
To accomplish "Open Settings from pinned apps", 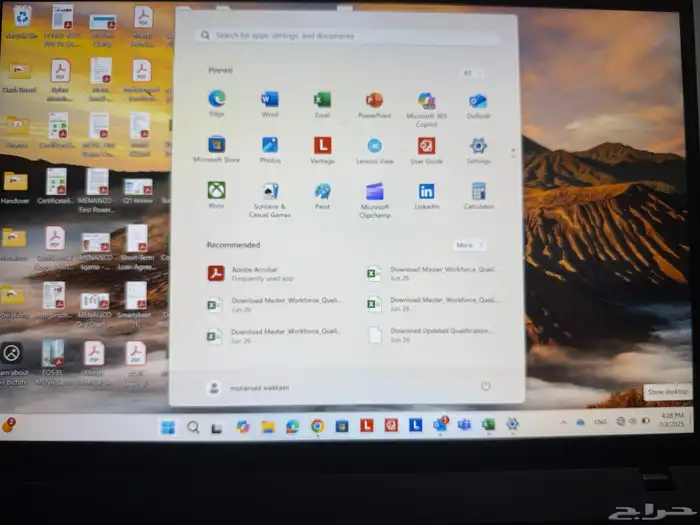I will [478, 146].
